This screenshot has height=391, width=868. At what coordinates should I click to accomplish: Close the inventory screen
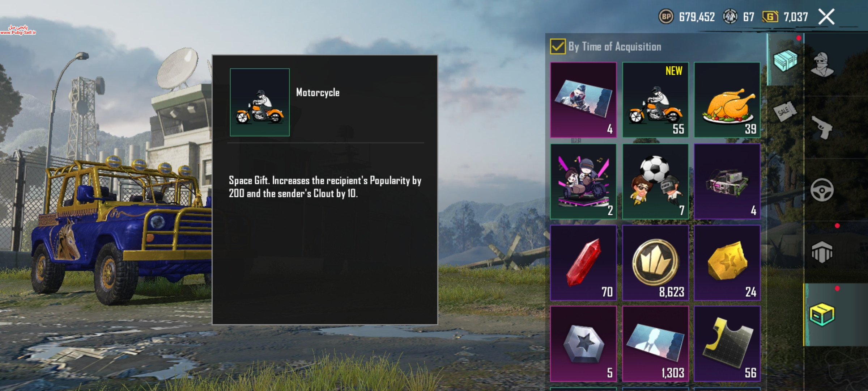[x=826, y=17]
